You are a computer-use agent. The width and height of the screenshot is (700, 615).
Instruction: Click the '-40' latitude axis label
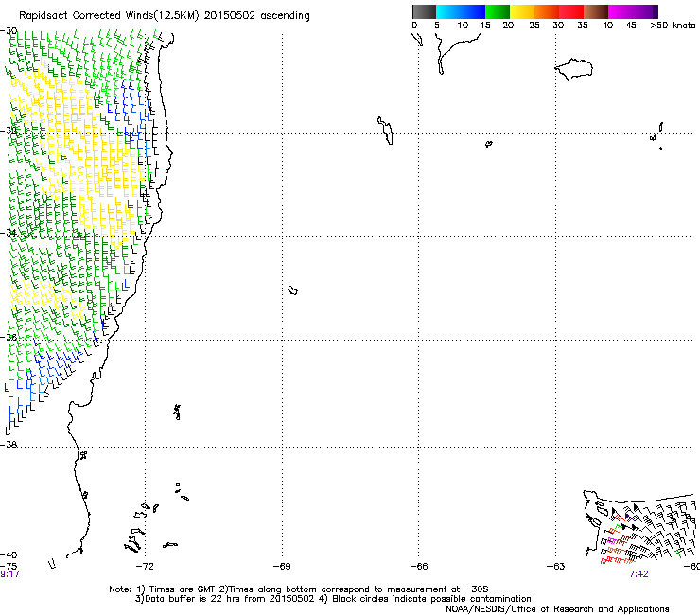[x=9, y=554]
